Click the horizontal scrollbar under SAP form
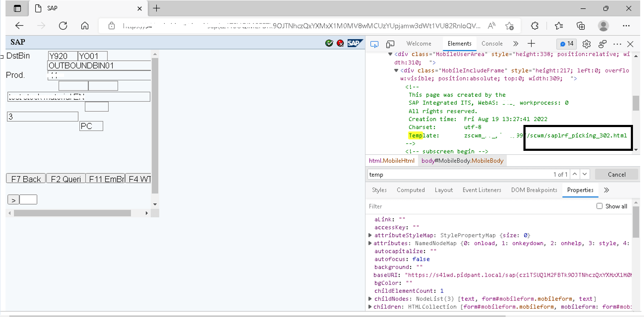Image resolution: width=644 pixels, height=317 pixels. [72, 213]
